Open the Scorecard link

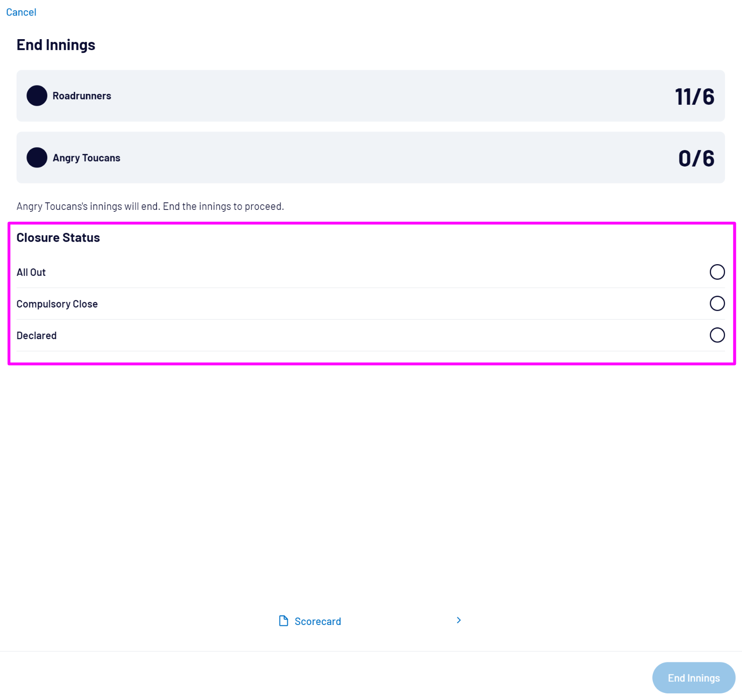click(318, 622)
